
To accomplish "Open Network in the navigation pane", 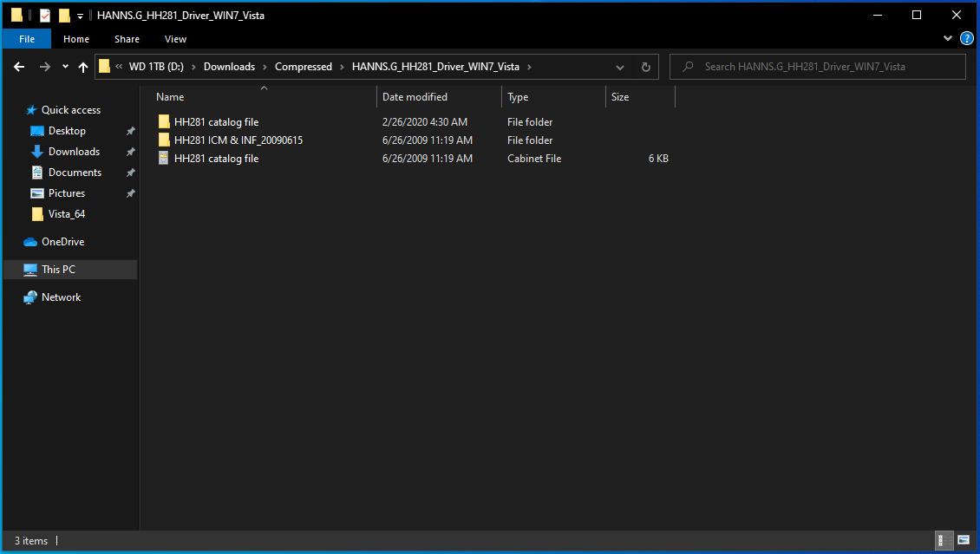I will (x=62, y=297).
